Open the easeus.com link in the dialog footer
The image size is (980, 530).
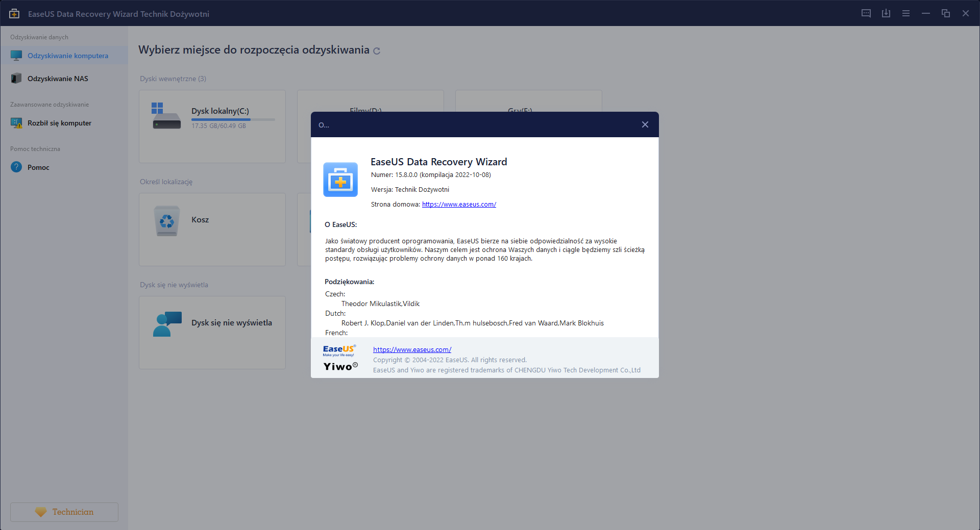(412, 350)
